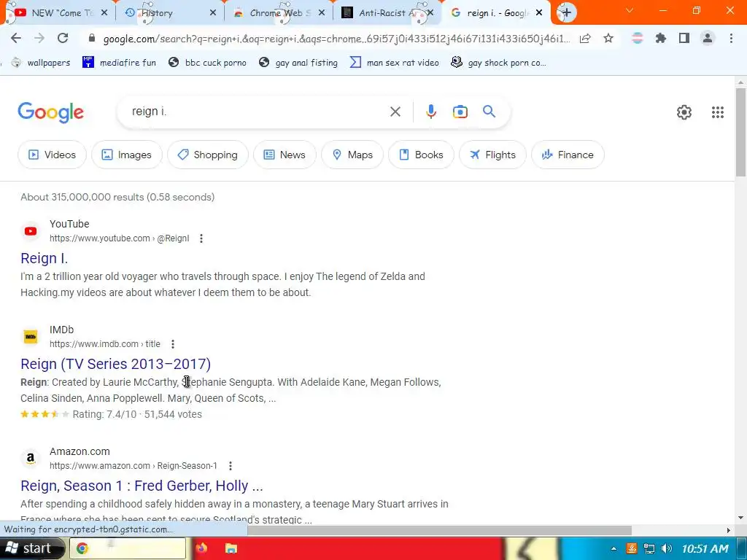Focus the Google search input field

[x=258, y=112]
